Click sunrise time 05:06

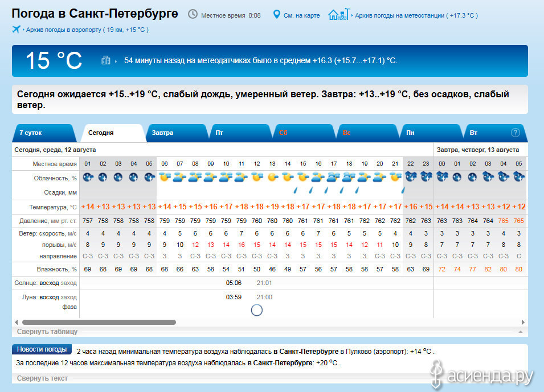click(x=234, y=283)
